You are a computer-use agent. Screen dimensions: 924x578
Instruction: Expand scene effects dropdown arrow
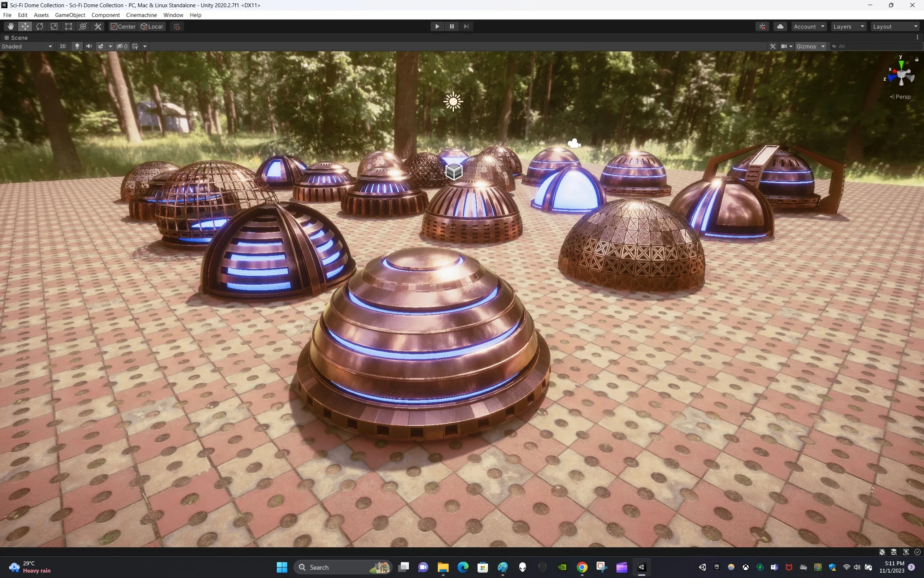click(x=110, y=46)
